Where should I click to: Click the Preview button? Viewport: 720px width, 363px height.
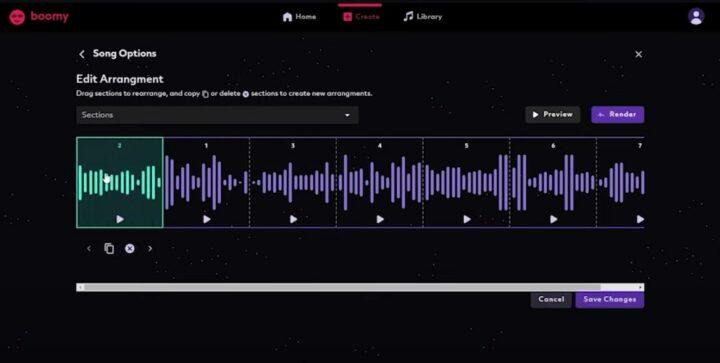[x=552, y=115]
